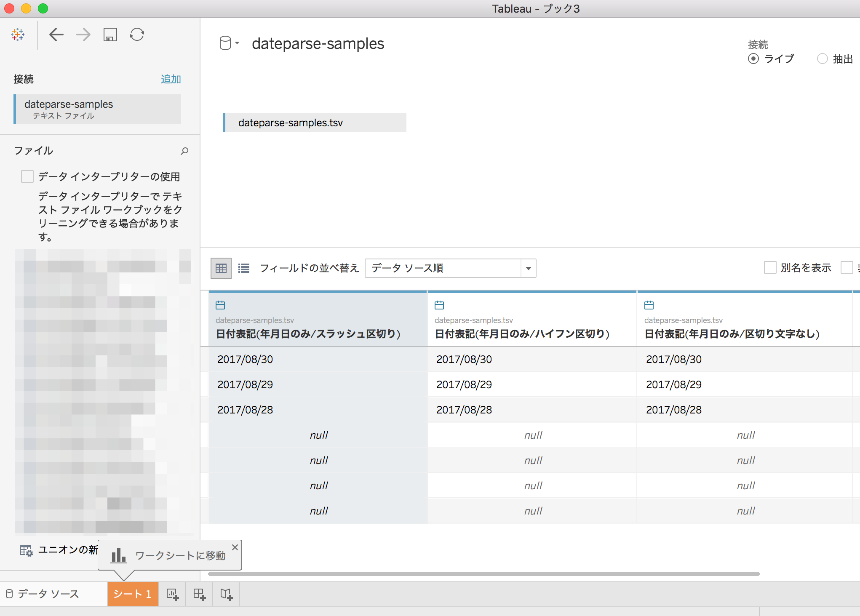Select the シート 1 tab
Viewport: 860px width, 616px height.
point(133,594)
